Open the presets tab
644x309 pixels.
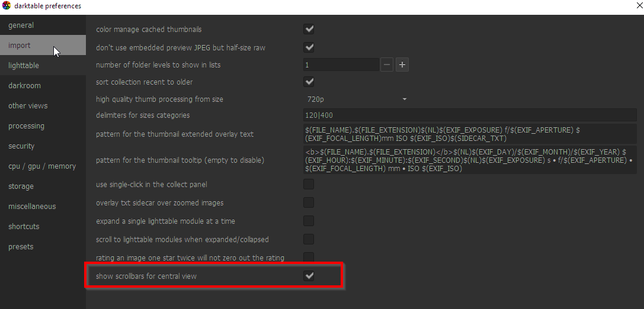coord(43,246)
